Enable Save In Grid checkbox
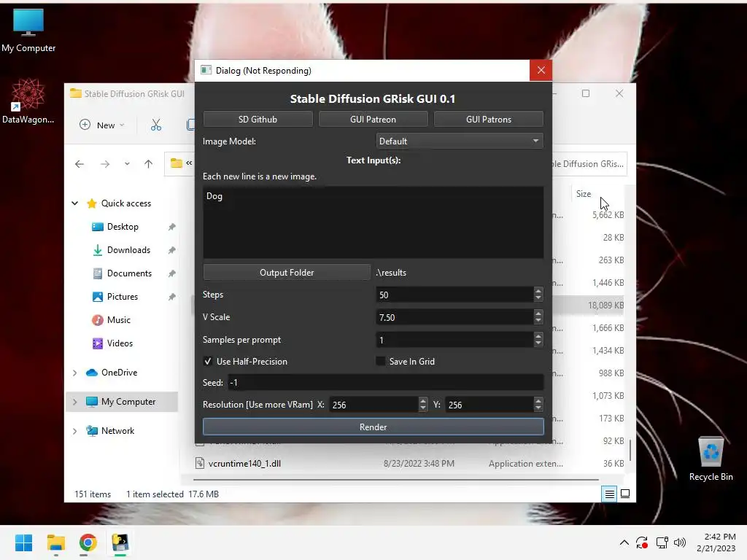 (381, 361)
